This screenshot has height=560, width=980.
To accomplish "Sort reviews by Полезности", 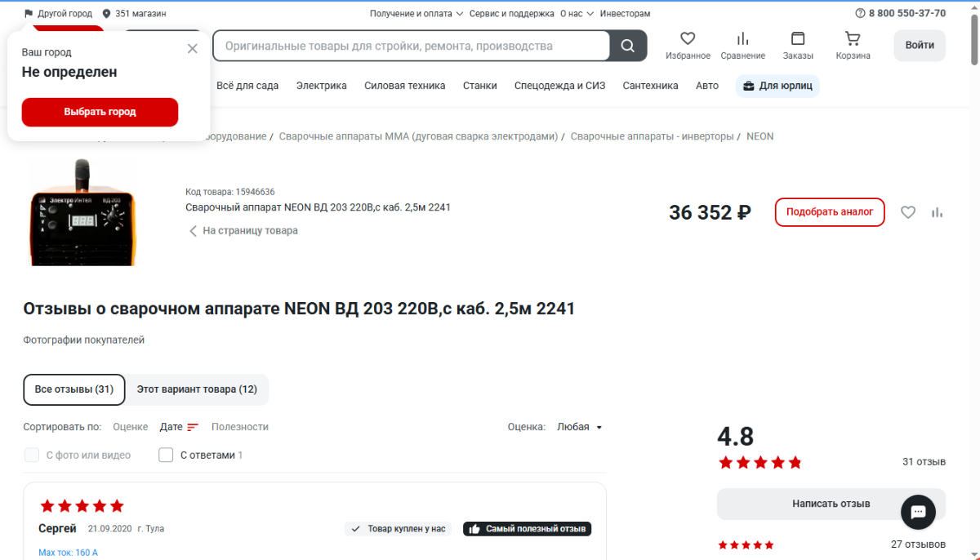I will [240, 427].
